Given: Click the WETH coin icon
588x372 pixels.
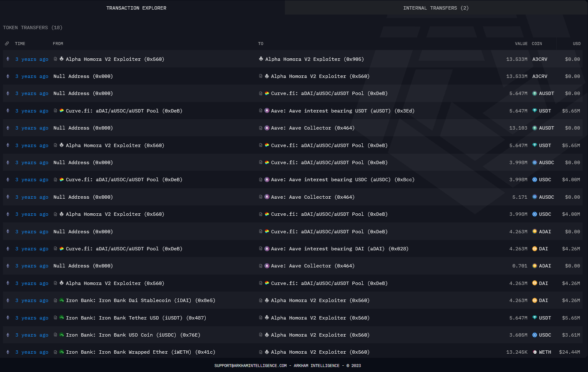Looking at the screenshot, I should point(535,352).
